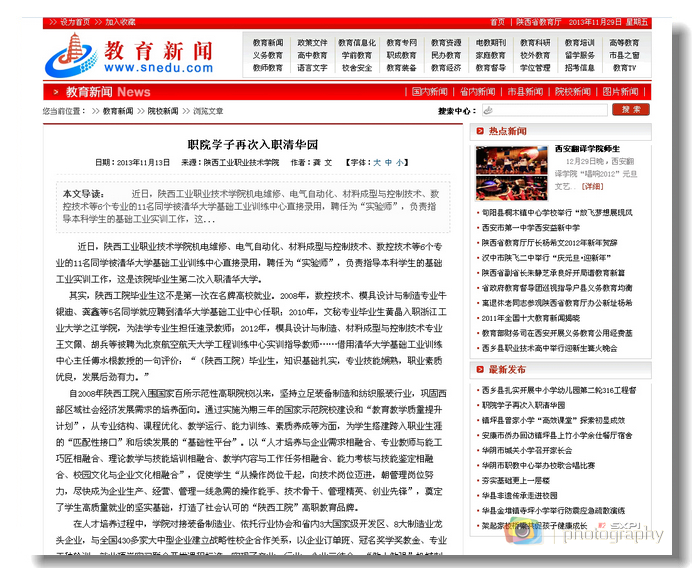Image resolution: width=692 pixels, height=568 pixels.
Task: Set the article font size to 中
Action: (x=388, y=161)
